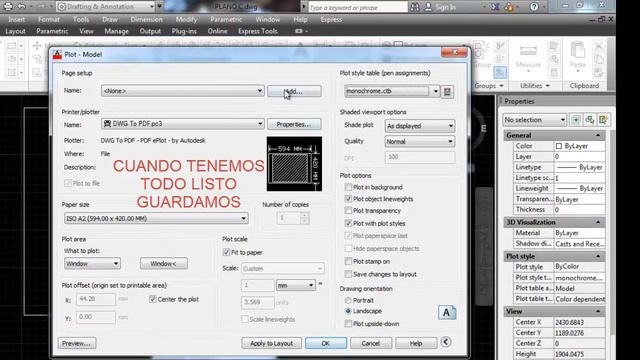
Task: Open the plot style table editor icon
Action: 447,91
